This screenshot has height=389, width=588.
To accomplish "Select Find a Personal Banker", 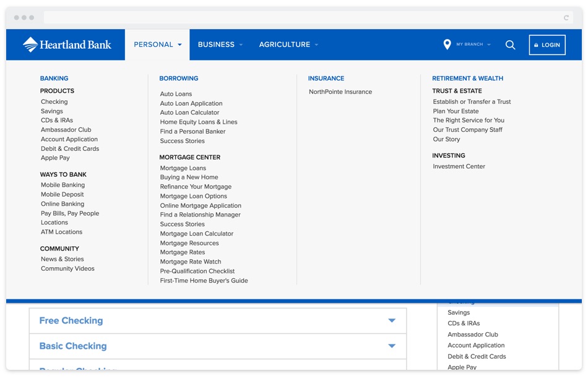I will (x=192, y=131).
